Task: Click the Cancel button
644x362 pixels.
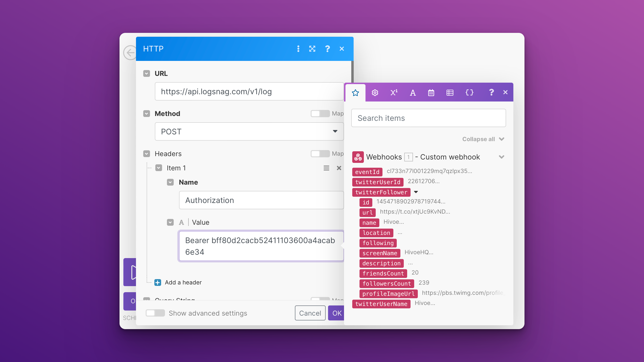Action: click(310, 313)
